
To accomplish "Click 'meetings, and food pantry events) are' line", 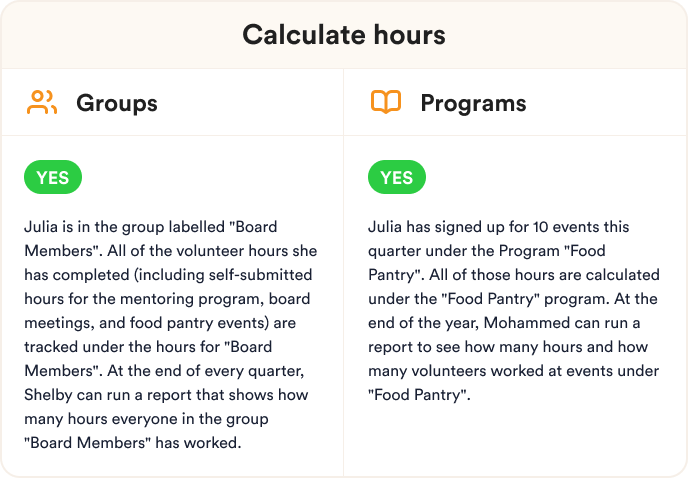I will pos(160,323).
